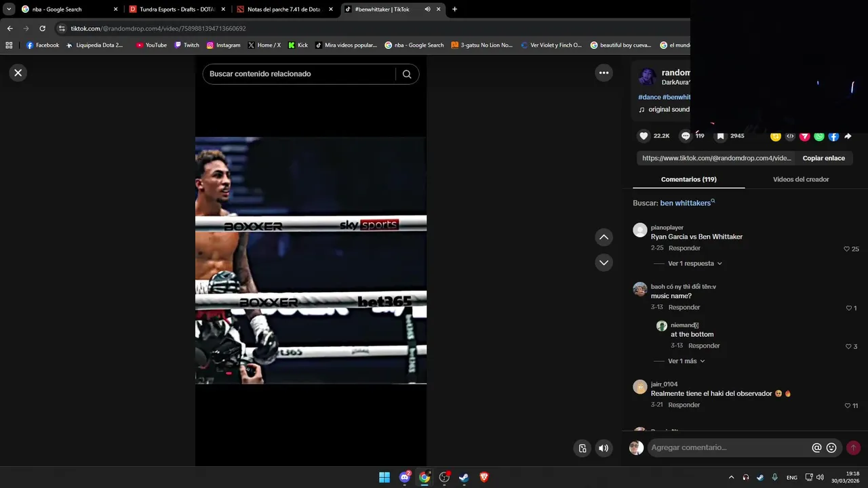Open comments via speech bubble icon
Viewport: 868px width, 488px height.
pyautogui.click(x=686, y=136)
